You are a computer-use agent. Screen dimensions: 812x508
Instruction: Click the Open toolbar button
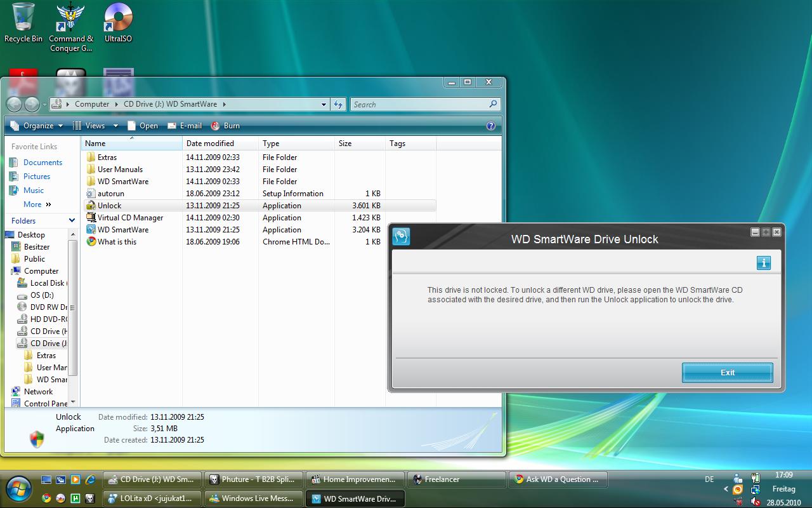(143, 126)
